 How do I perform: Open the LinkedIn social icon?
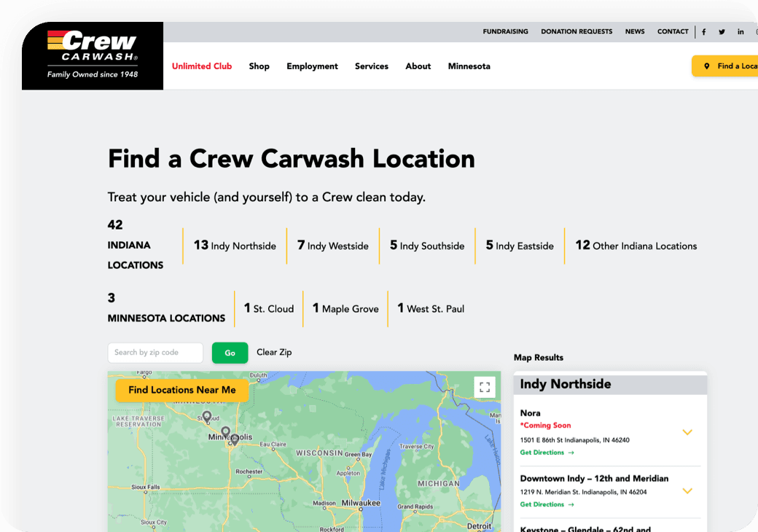click(741, 32)
